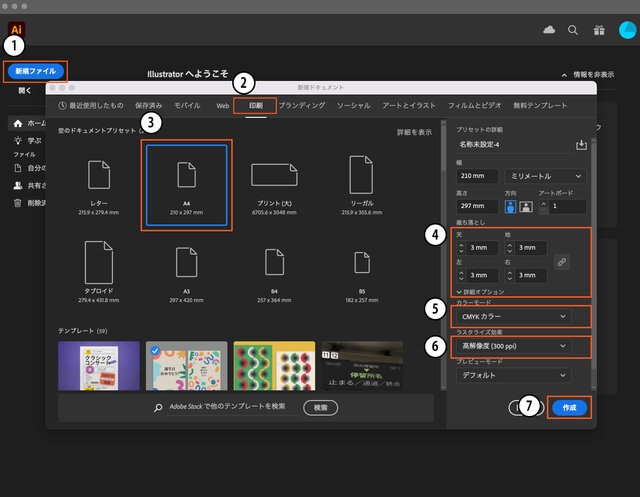Switch to Web tab
This screenshot has height=497, width=640.
point(222,106)
